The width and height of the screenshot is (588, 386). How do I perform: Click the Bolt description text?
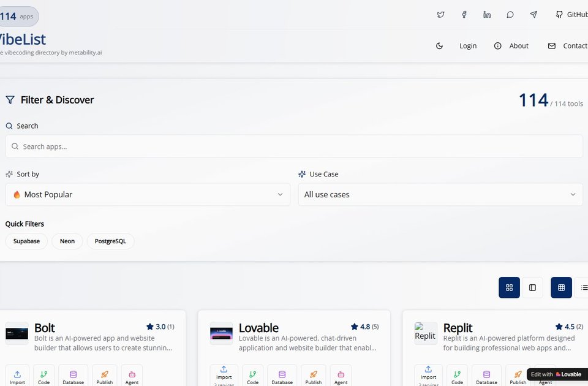103,343
